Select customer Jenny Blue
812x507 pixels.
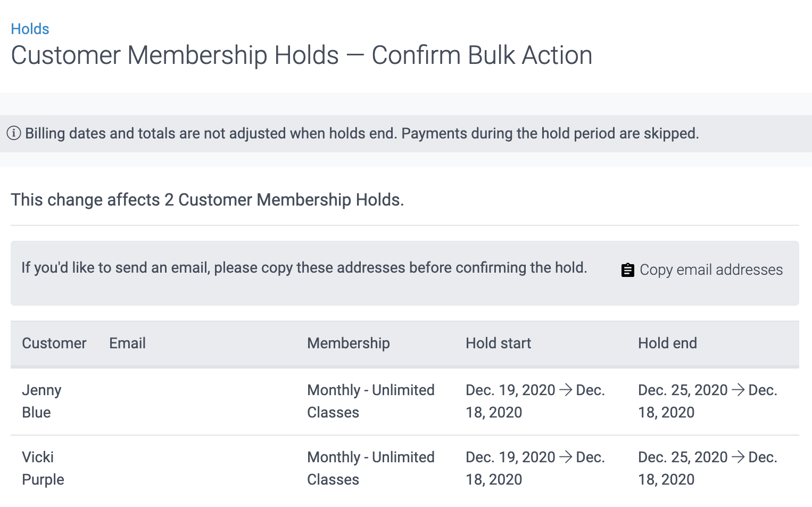[42, 401]
